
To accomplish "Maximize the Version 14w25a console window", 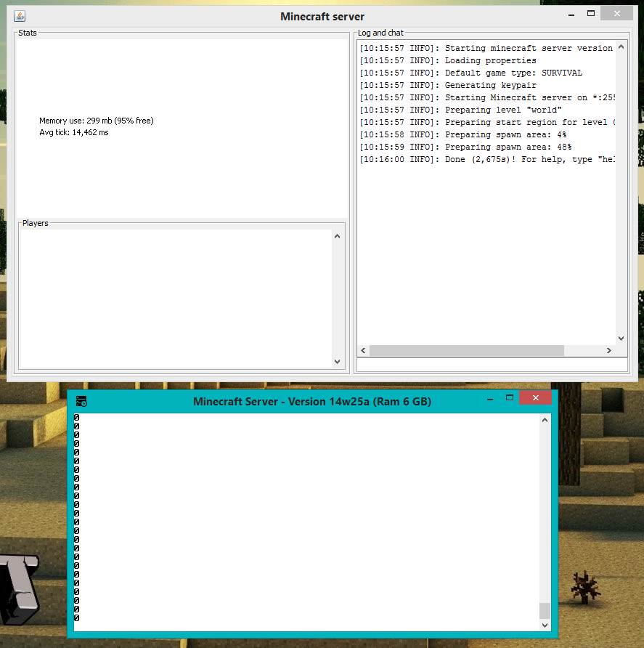I will [510, 398].
